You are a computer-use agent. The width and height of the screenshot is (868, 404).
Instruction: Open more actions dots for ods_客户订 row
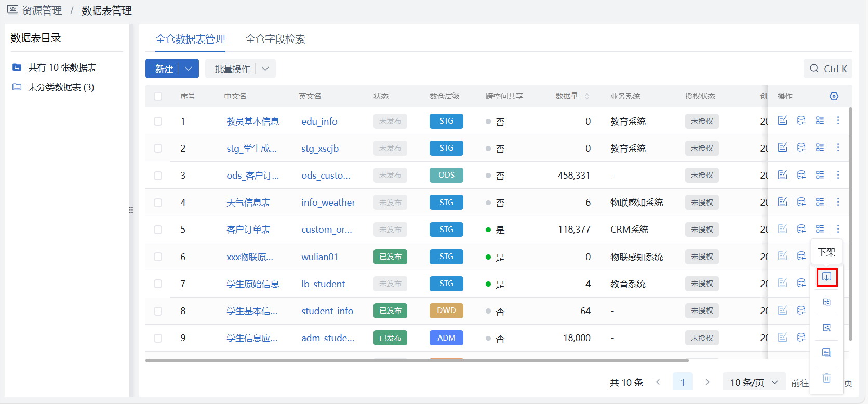838,175
